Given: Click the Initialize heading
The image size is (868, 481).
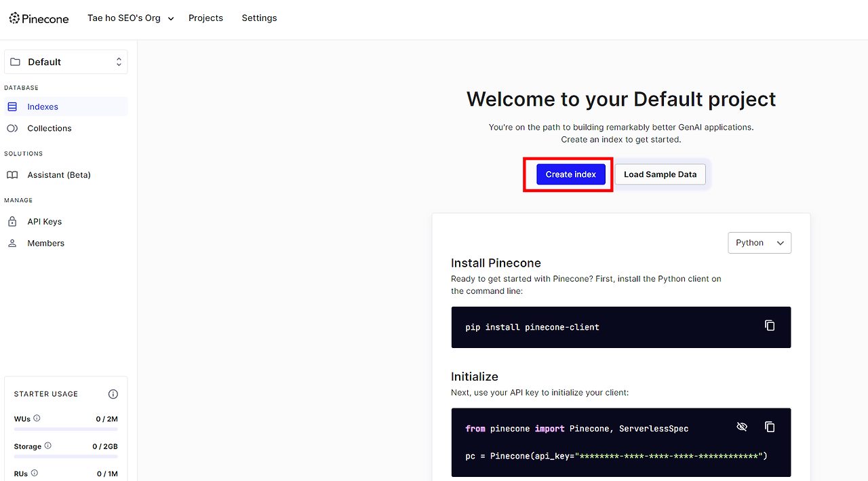Looking at the screenshot, I should point(475,377).
